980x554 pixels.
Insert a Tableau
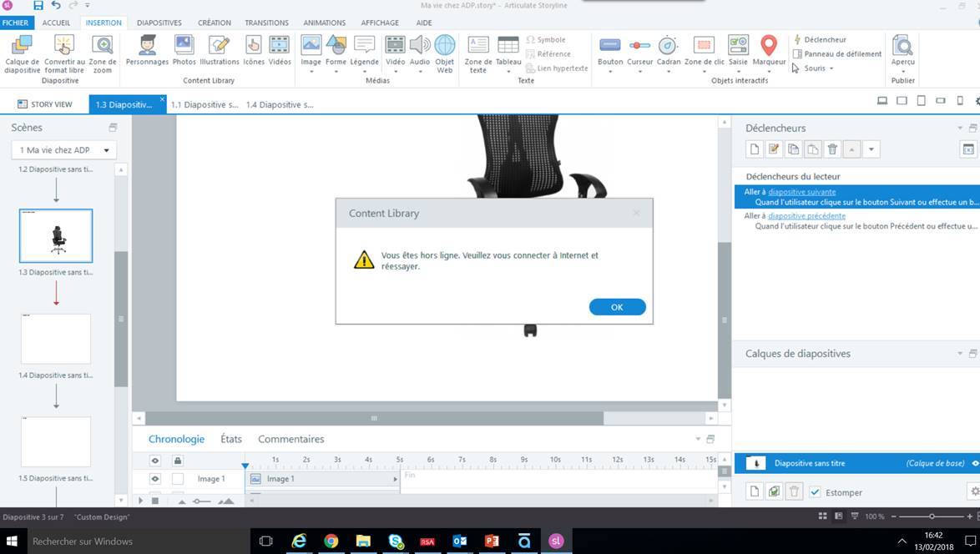[508, 50]
